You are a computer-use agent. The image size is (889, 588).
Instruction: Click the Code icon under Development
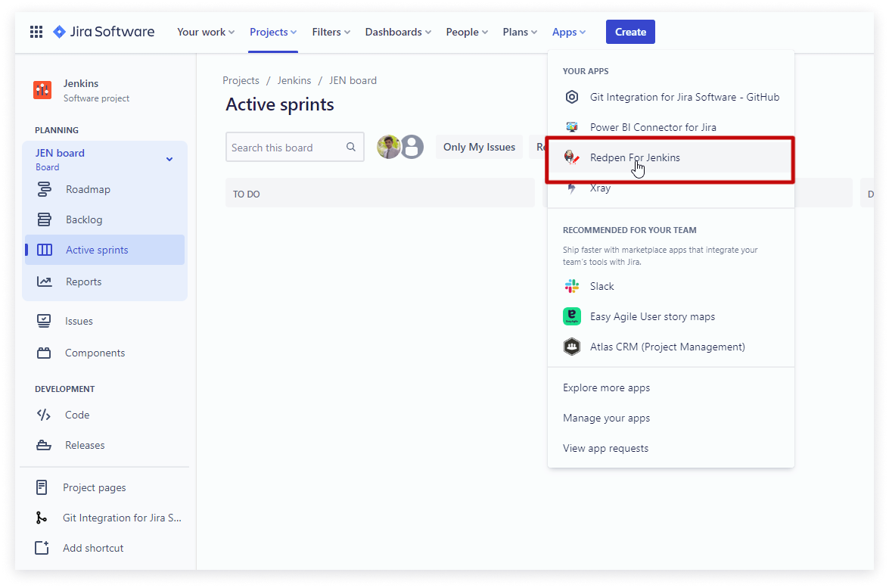click(44, 415)
